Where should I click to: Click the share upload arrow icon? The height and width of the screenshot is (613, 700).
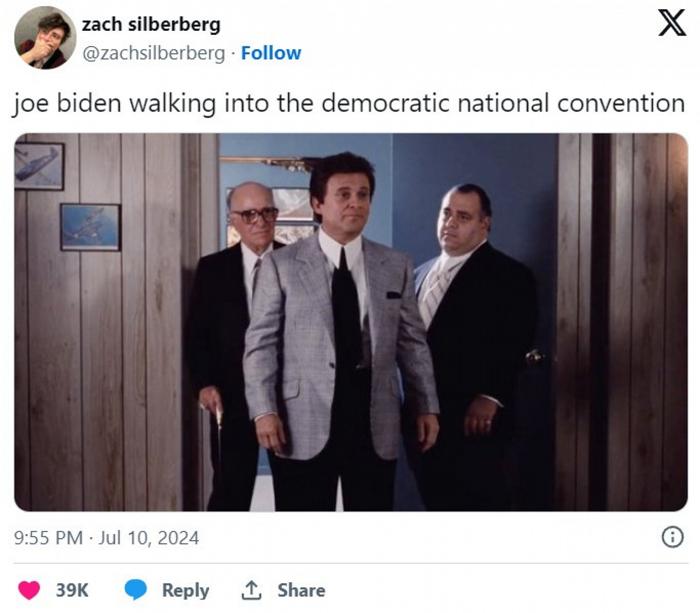tap(251, 590)
